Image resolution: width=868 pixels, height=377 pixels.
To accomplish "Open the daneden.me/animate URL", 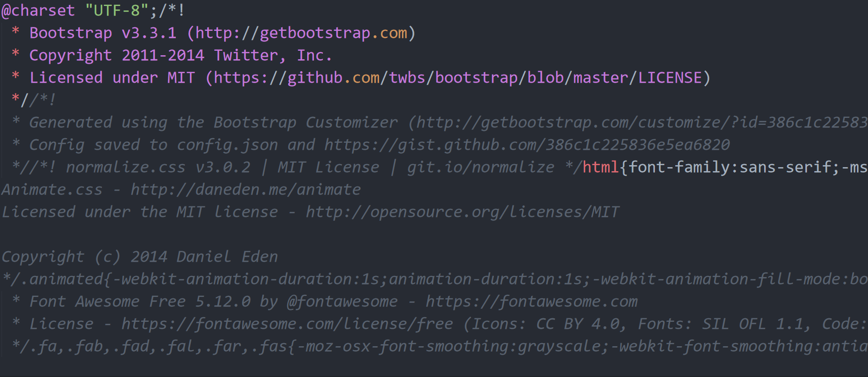I will (x=245, y=189).
